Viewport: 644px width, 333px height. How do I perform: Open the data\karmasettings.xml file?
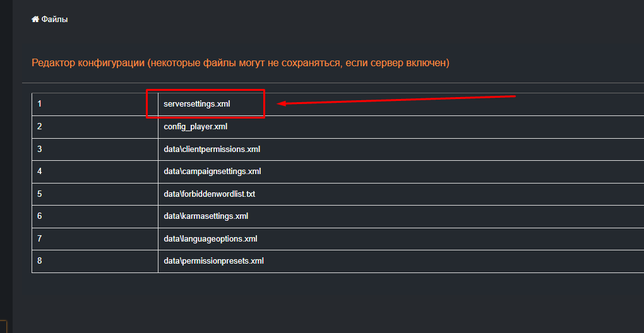206,216
